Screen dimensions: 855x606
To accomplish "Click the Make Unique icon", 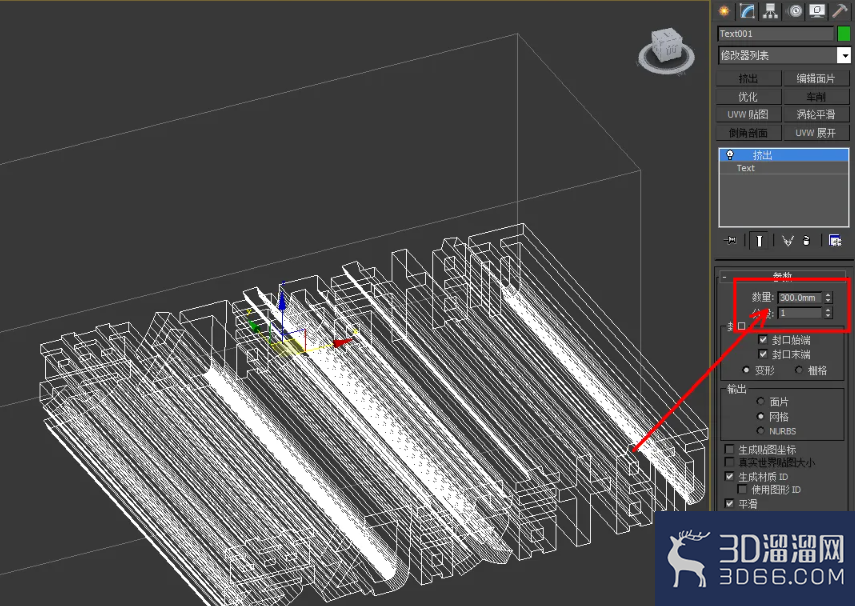I will (787, 240).
